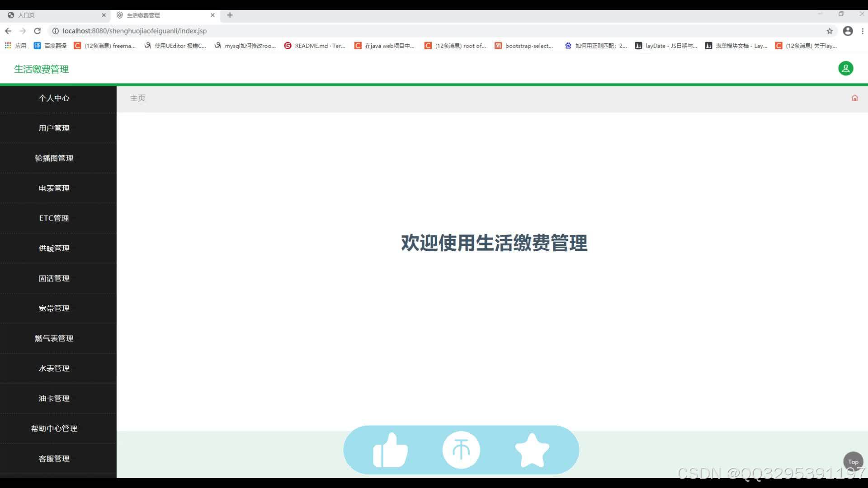Open the root of... bookmark

click(455, 46)
